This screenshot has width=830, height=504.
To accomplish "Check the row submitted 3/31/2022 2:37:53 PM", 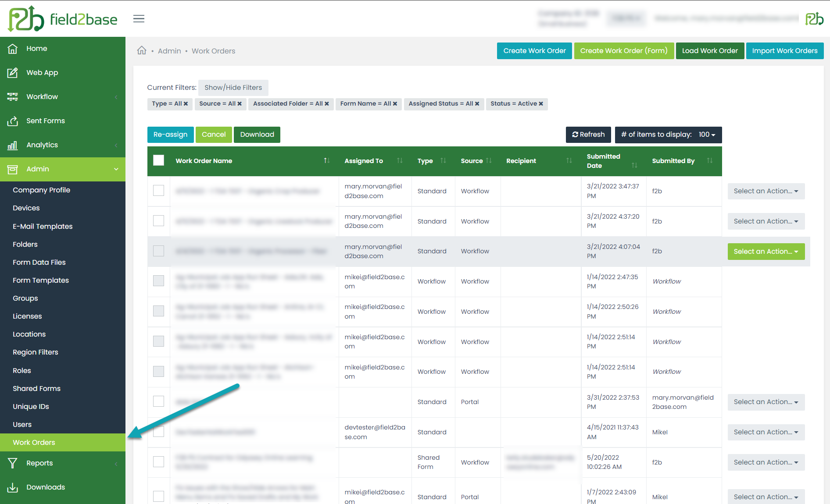I will tap(158, 401).
